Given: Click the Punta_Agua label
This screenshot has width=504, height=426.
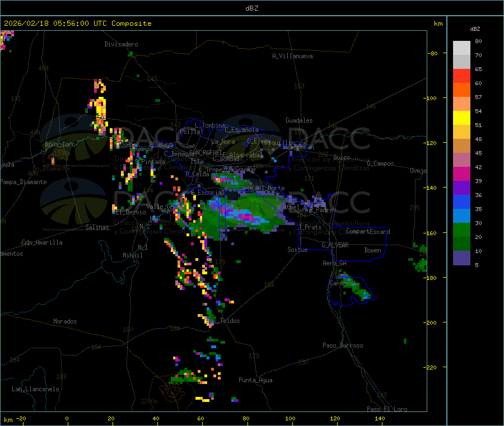Looking at the screenshot, I should [255, 380].
